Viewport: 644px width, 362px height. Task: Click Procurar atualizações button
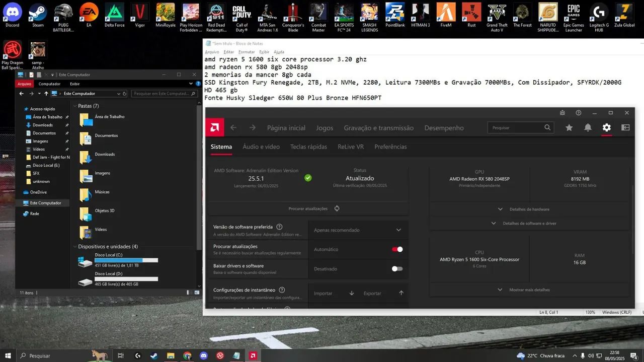pos(308,208)
